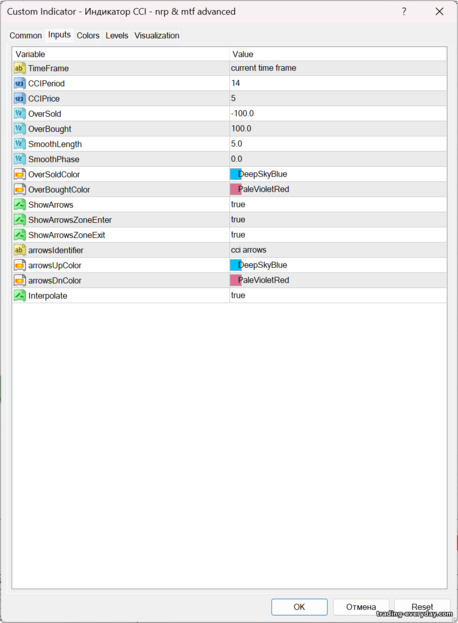This screenshot has width=458, height=623.
Task: Click the Отмена cancel button
Action: click(x=361, y=607)
